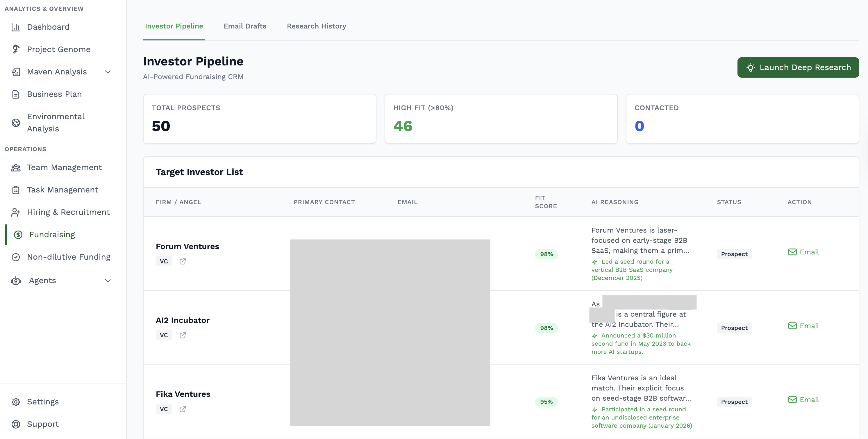Click the Launch Deep Research button
The height and width of the screenshot is (439, 868).
pyautogui.click(x=798, y=67)
